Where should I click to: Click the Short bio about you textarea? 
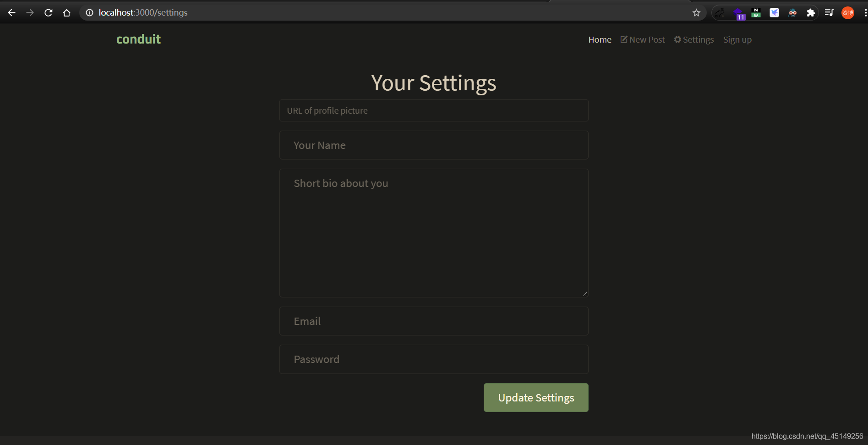434,233
